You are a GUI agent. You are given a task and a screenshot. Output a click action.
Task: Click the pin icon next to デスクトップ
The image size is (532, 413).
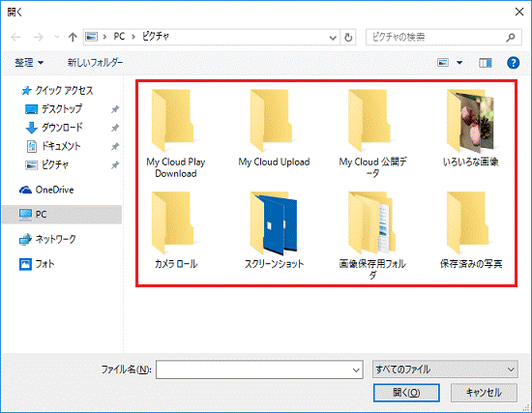coord(115,109)
